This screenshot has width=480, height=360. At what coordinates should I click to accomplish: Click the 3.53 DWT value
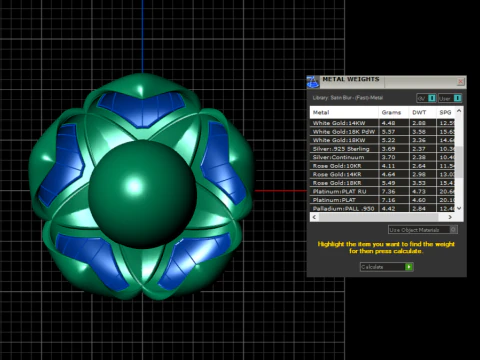point(419,183)
